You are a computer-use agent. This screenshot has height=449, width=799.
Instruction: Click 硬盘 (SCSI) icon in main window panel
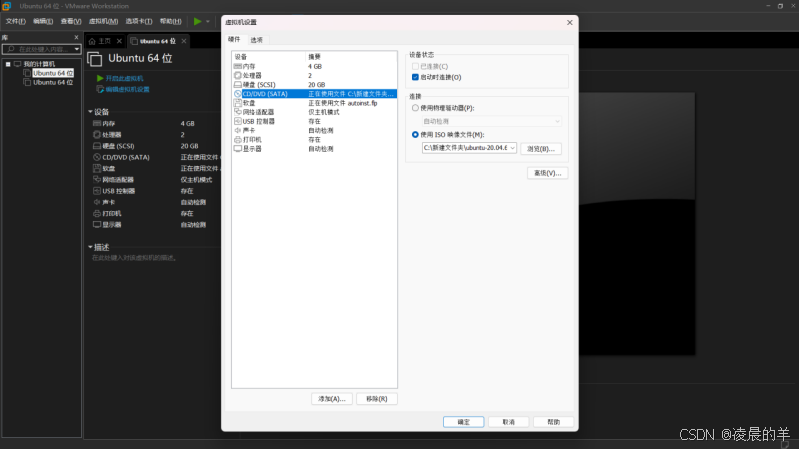pos(97,146)
